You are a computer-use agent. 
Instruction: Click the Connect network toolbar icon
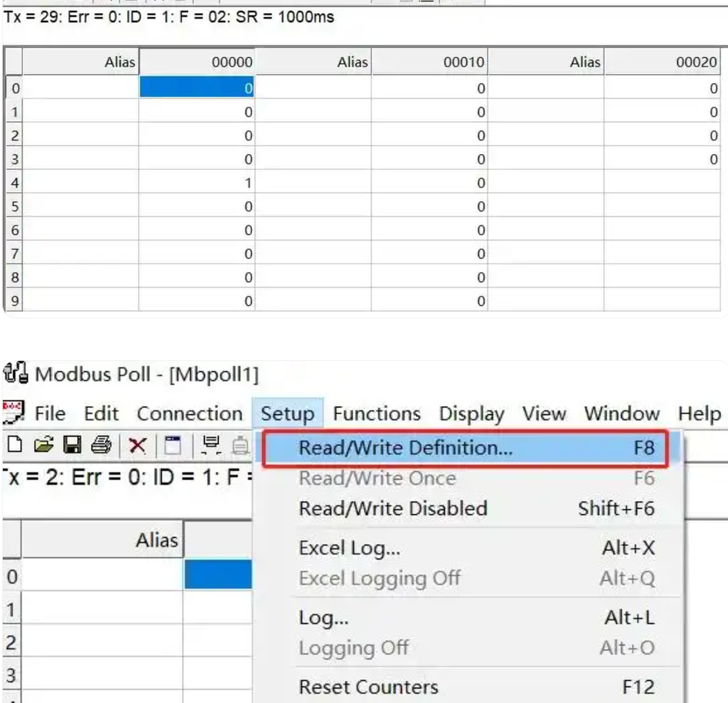(x=211, y=445)
